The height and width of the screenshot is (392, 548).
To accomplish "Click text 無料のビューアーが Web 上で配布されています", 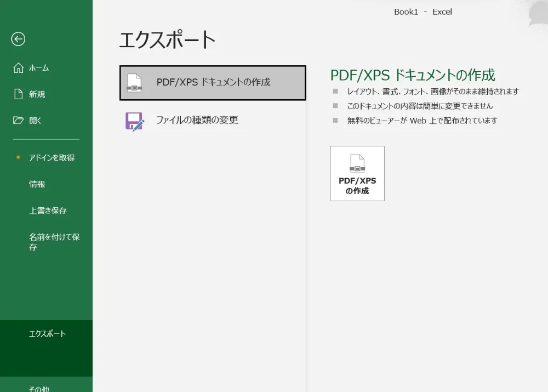I will (422, 121).
